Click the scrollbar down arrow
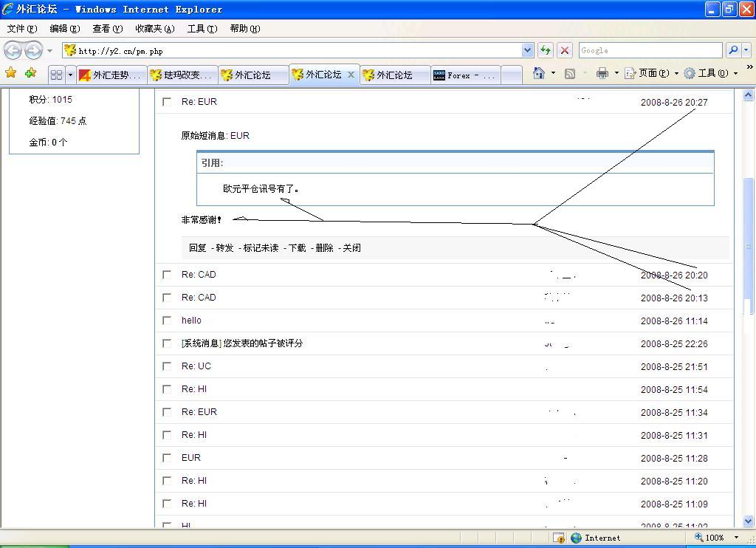Image resolution: width=756 pixels, height=548 pixels. pos(749,521)
